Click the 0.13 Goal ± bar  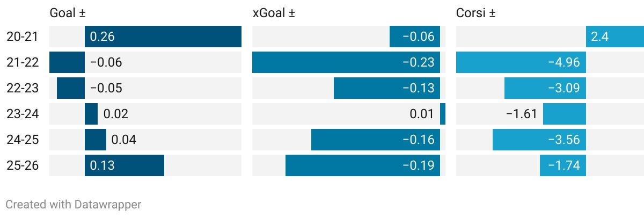point(124,165)
